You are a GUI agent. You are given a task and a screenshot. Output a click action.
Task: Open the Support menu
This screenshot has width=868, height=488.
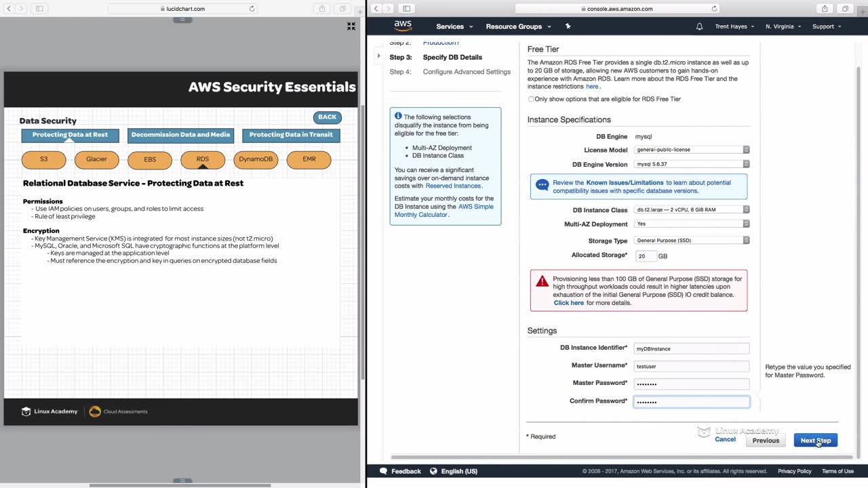coord(827,26)
